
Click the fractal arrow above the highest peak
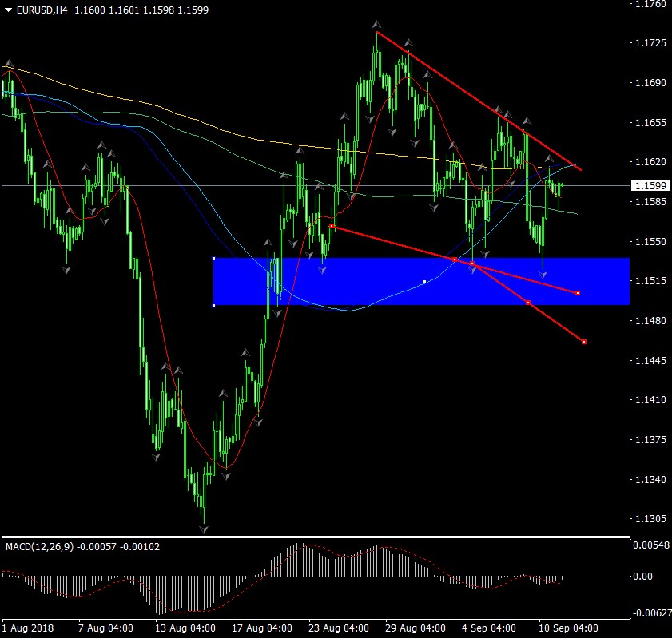click(377, 25)
